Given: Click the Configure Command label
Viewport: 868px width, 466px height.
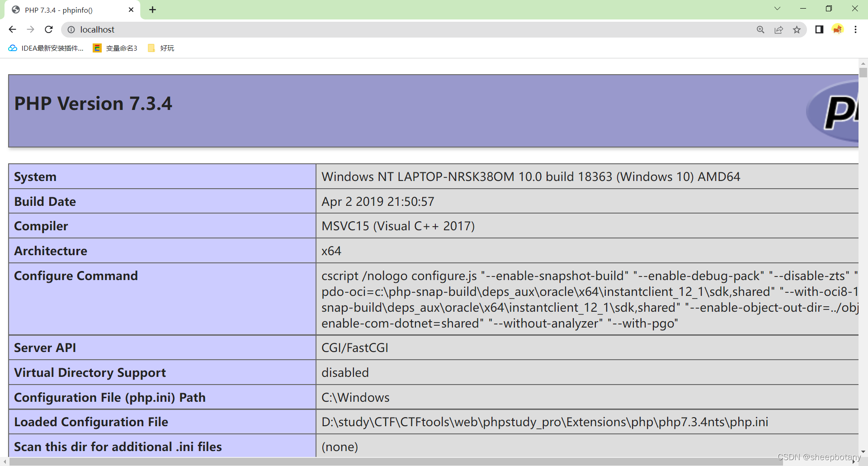Looking at the screenshot, I should 76,276.
